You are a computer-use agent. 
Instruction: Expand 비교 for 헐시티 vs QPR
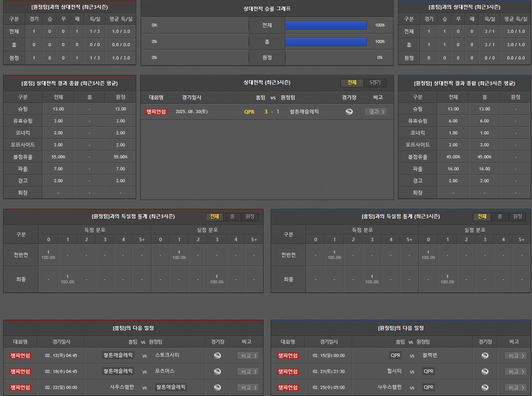pos(515,372)
